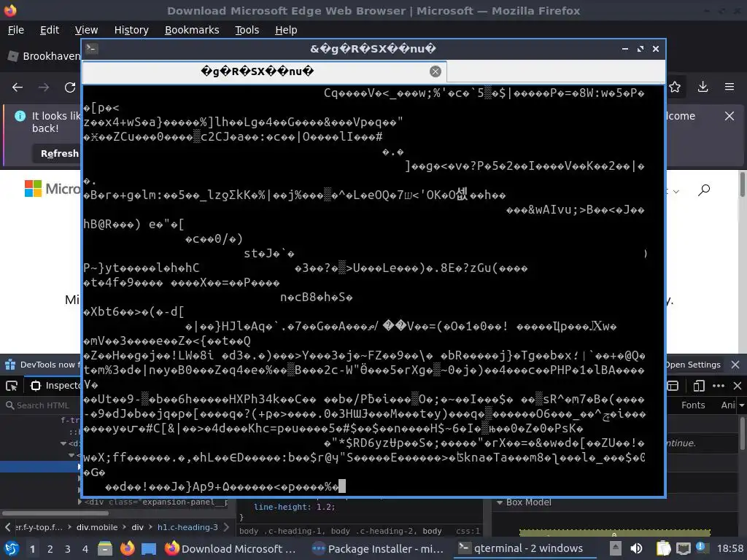Select the Brookhaven browser tab
Screen dimensions: 747x560
(44, 56)
